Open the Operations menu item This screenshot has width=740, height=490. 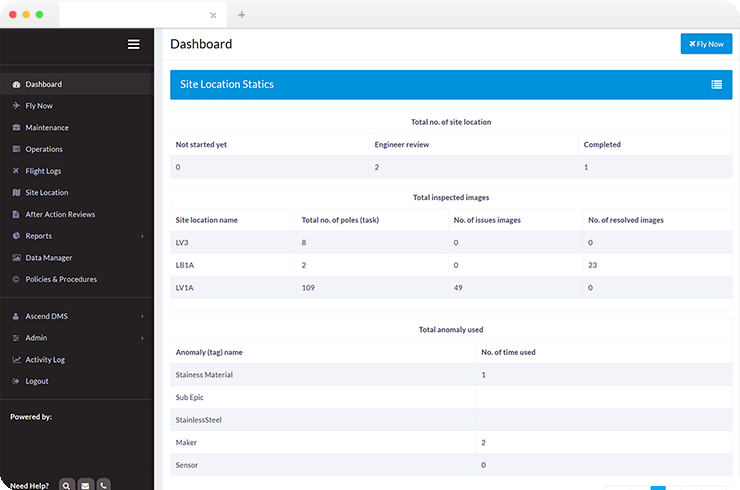coord(77,149)
